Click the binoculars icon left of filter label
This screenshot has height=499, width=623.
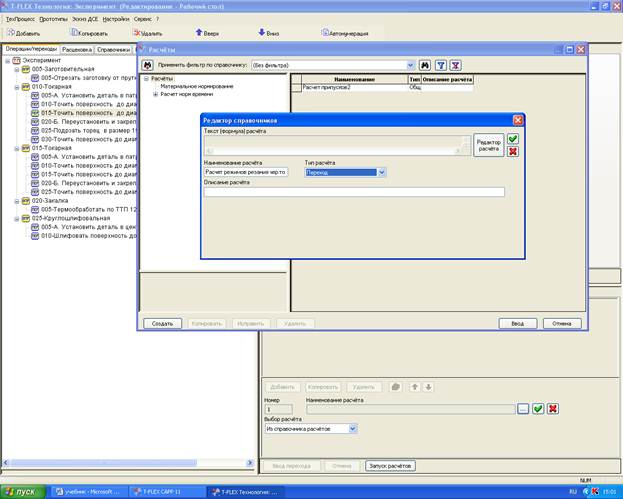tap(148, 65)
